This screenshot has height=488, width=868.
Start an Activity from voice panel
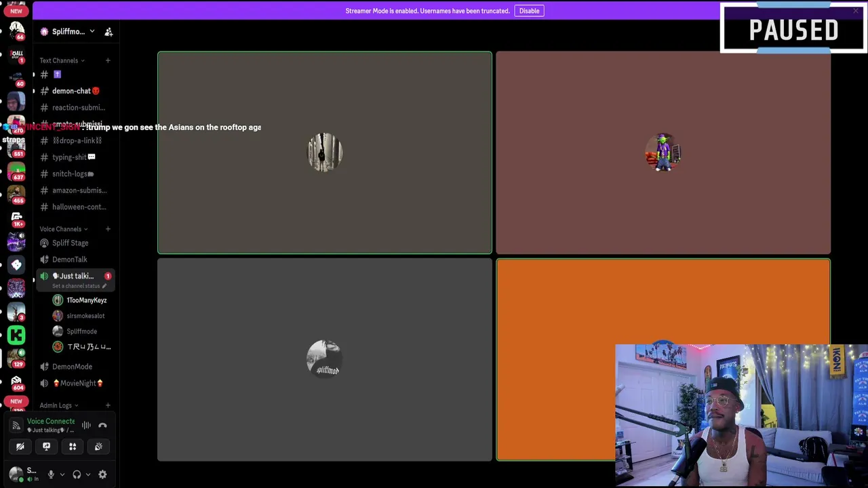click(x=73, y=447)
